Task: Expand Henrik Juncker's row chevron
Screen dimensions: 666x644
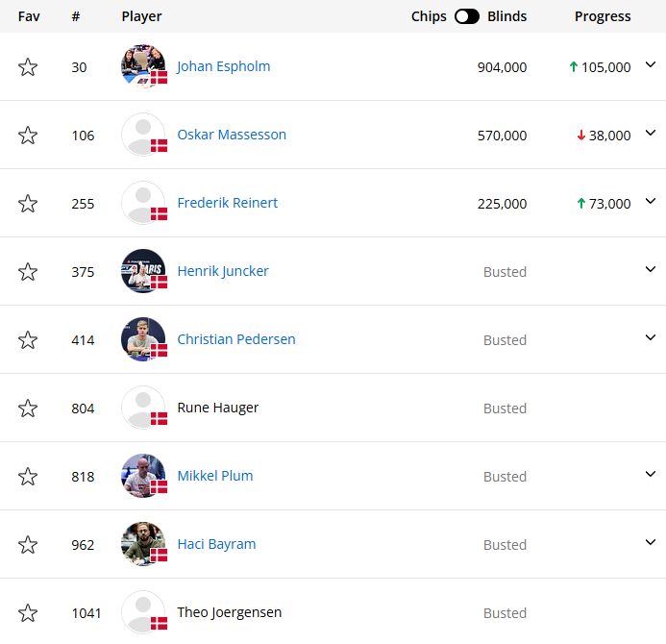Action: tap(651, 269)
